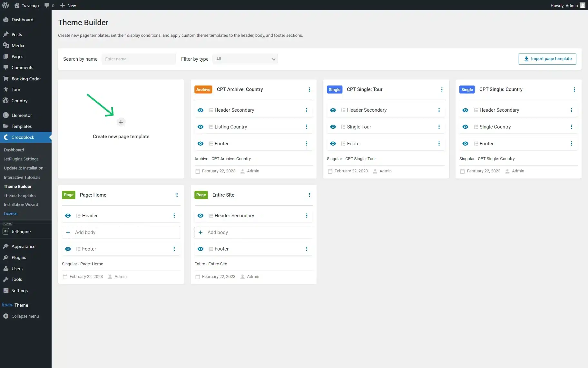Screen dimensions: 588x368
Task: Open options menu for Entire Site card
Action: point(309,195)
